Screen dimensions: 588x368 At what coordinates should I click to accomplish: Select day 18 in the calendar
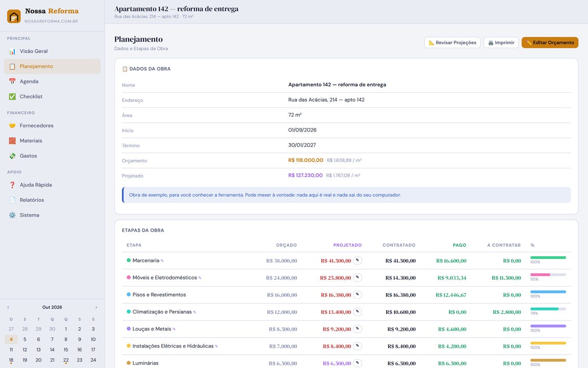pyautogui.click(x=11, y=360)
